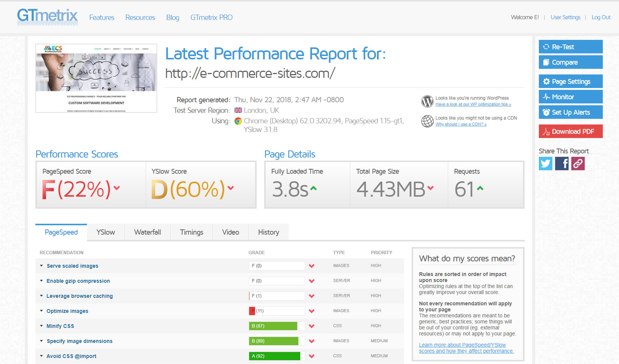
Task: Click the Monitor button
Action: click(x=570, y=97)
